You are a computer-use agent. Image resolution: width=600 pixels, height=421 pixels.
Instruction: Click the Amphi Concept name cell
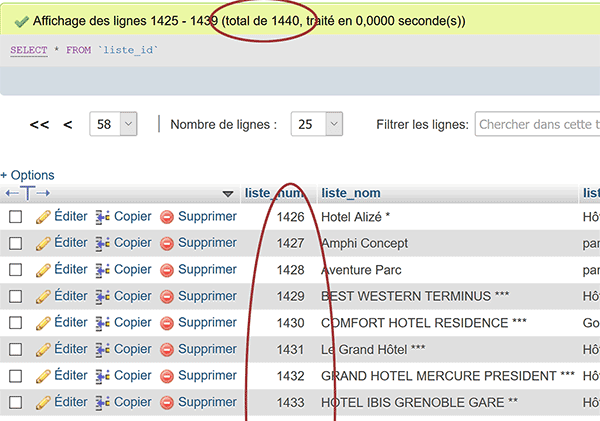(365, 243)
